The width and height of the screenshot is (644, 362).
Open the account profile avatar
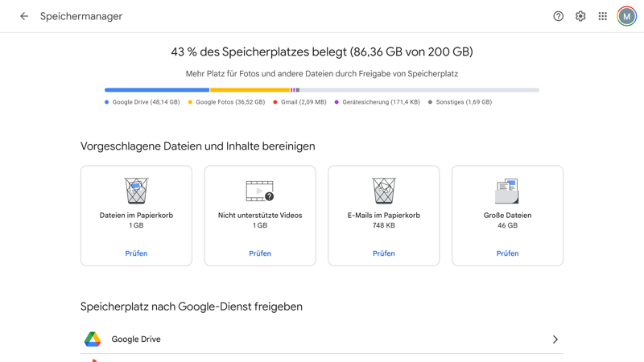tap(626, 16)
